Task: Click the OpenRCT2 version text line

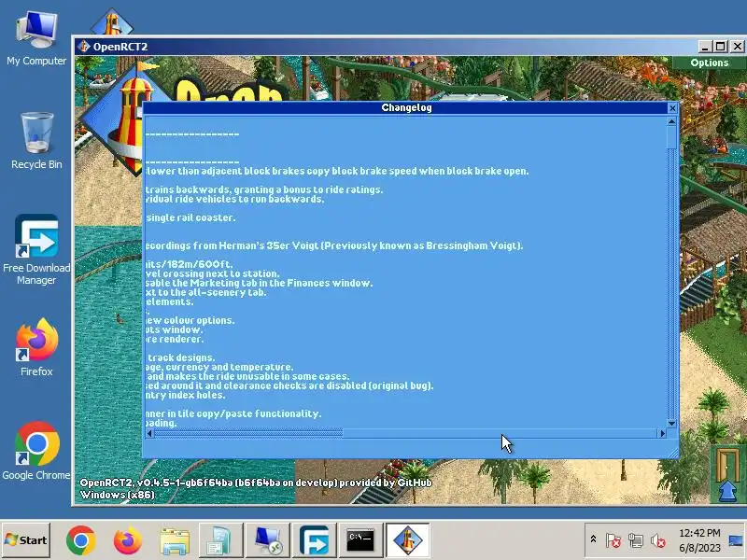Action: tap(256, 483)
